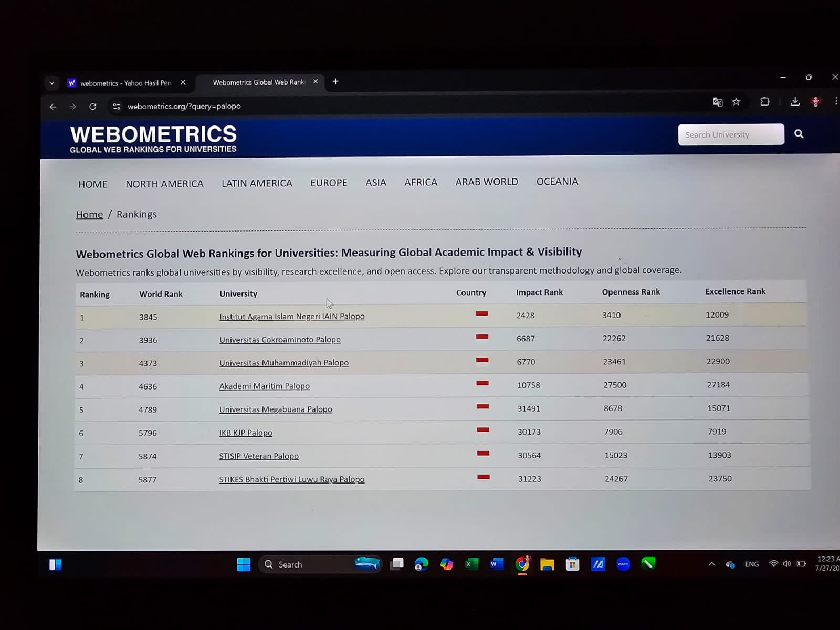
Task: Open the NORTH AMERICA menu item
Action: [x=164, y=184]
